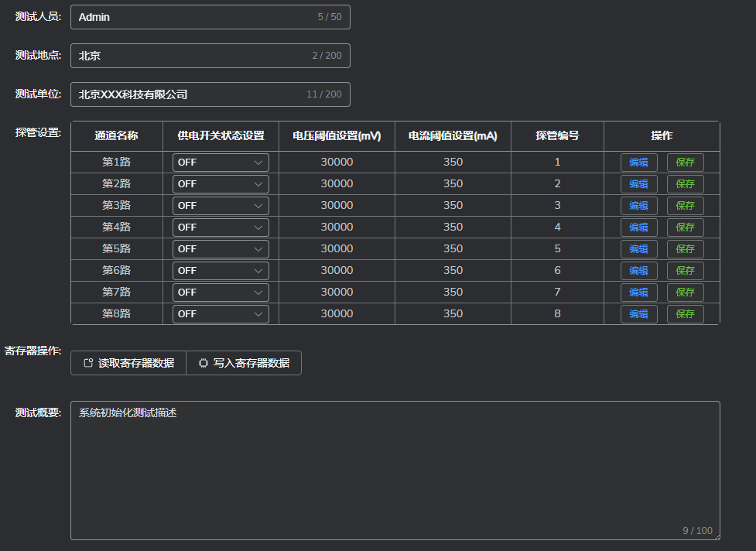
Task: Open power state dropdown for 第6路
Action: [221, 271]
